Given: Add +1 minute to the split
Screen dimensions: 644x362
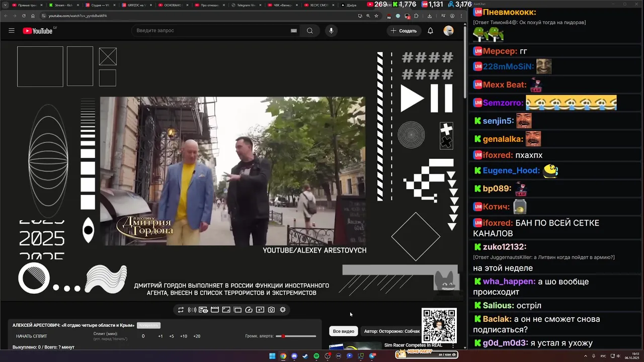Looking at the screenshot, I should [160, 336].
